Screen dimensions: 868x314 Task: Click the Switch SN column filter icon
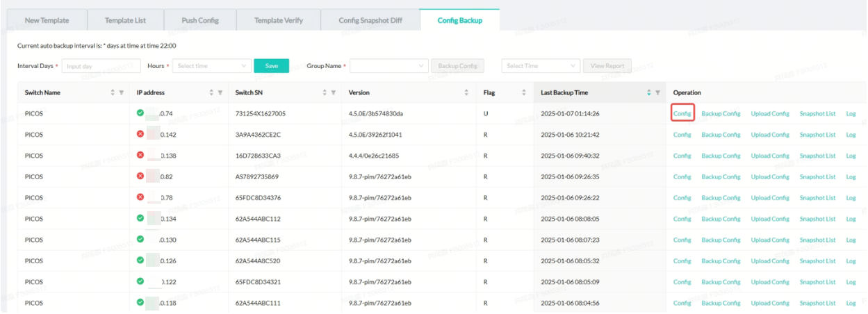(x=333, y=92)
